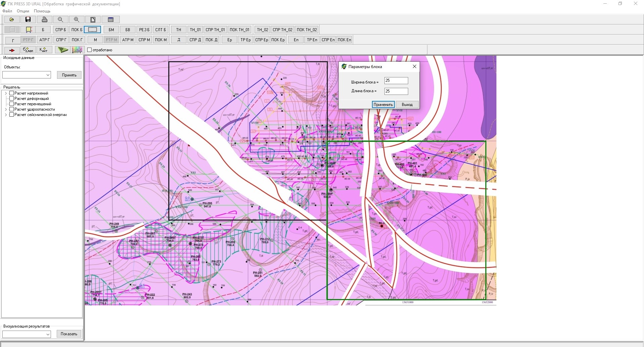Close the Параметры блока dialog
Viewport: 644px width, 347px height.
coord(415,66)
